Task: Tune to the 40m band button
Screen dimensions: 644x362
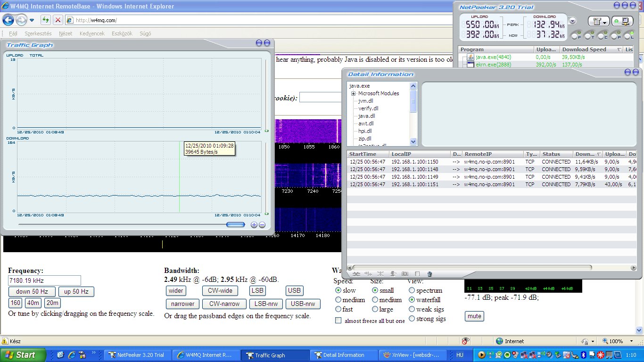Action: 33,303
